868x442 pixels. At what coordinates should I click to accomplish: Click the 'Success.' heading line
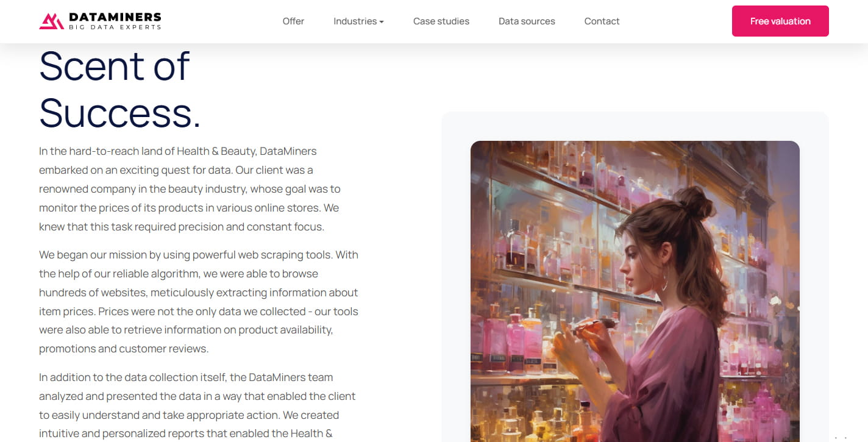(x=120, y=113)
